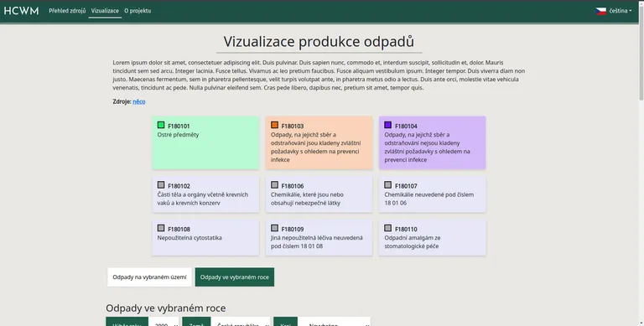Click 'Chemikálie, které jsou nebo obsahují' text
The image size is (644, 326).
point(307,199)
